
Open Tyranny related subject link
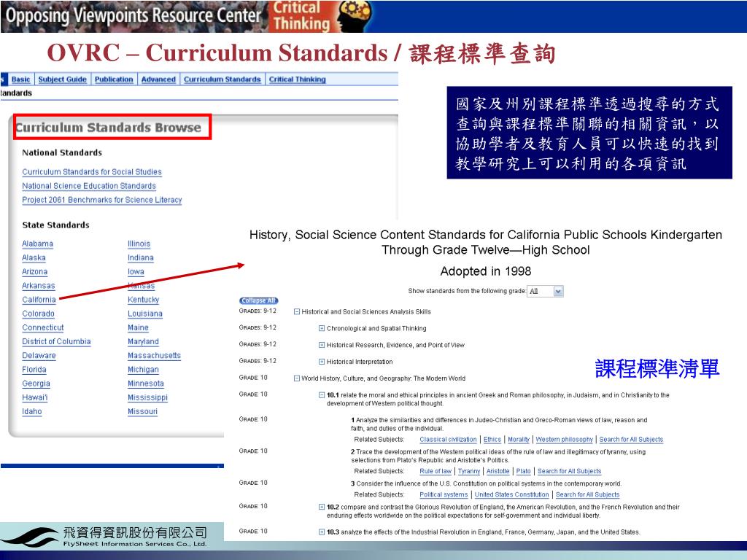(469, 472)
